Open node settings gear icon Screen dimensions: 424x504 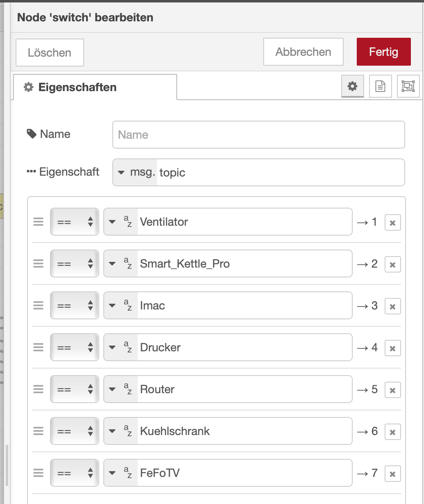[x=352, y=86]
